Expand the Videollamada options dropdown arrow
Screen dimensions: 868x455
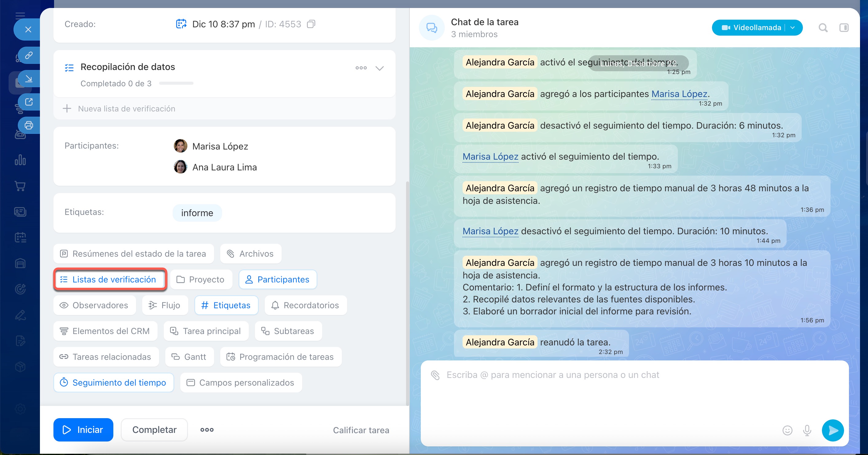point(792,28)
